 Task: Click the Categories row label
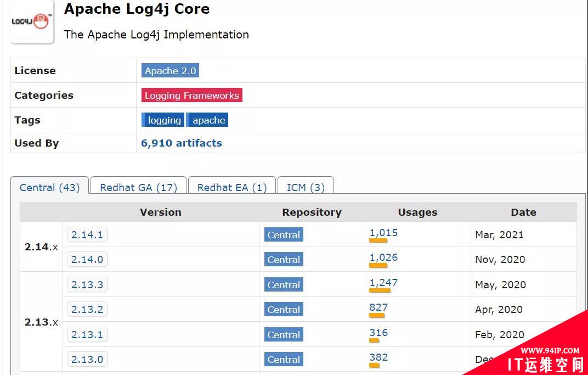point(44,96)
